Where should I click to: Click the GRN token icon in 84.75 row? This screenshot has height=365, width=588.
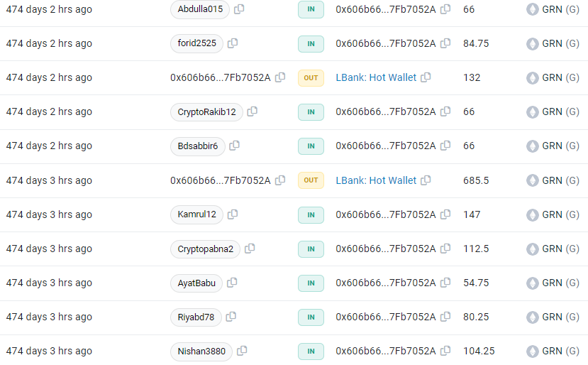pyautogui.click(x=533, y=43)
